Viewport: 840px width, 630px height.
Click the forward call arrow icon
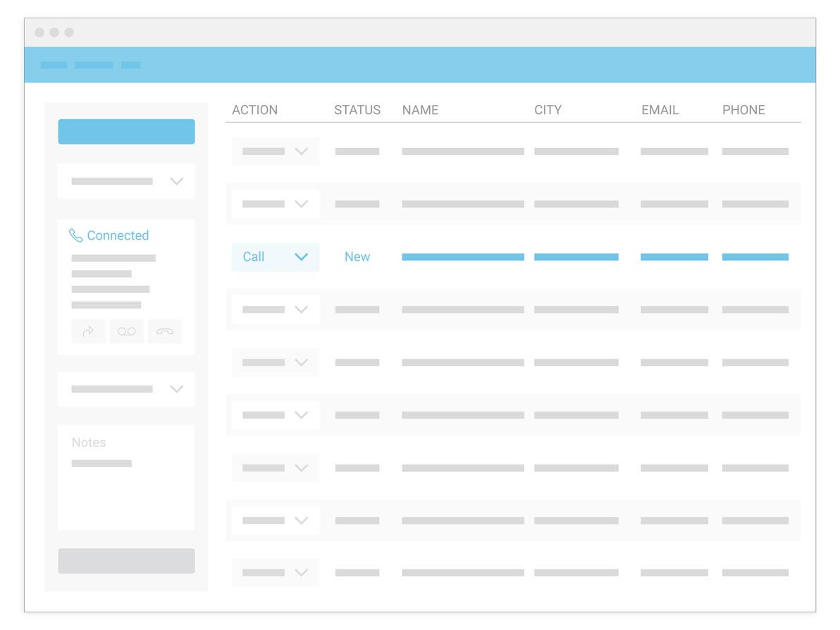[88, 332]
